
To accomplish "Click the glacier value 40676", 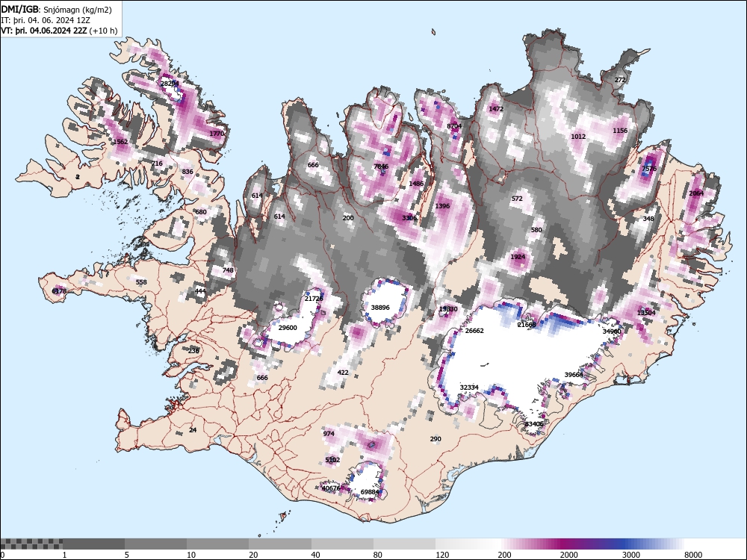I will pyautogui.click(x=331, y=488).
